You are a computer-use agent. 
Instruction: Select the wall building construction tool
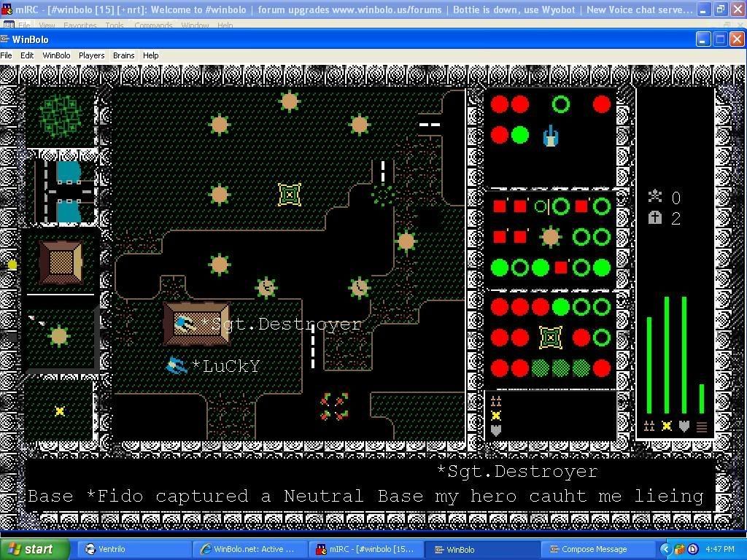[x=61, y=262]
